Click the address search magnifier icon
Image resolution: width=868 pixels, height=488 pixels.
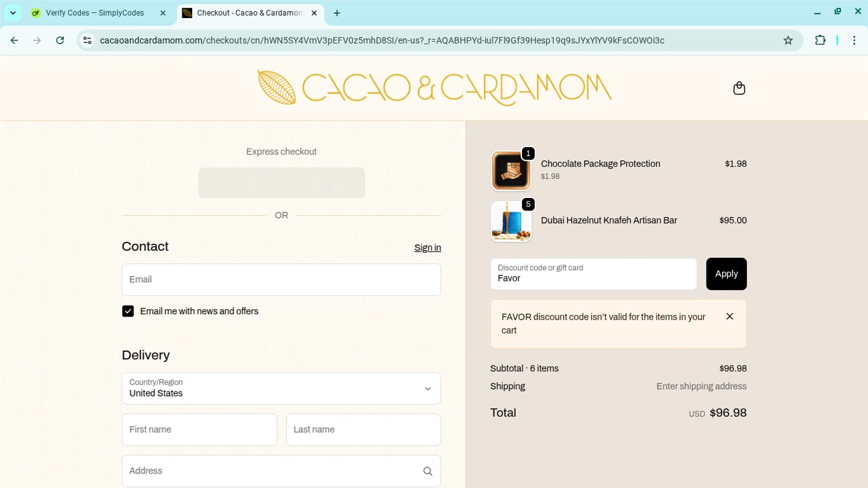coord(428,471)
